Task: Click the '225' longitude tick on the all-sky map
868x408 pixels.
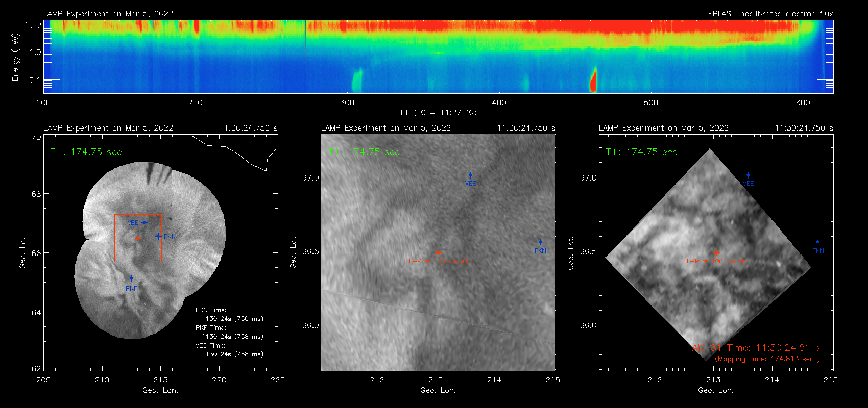Action: click(278, 380)
